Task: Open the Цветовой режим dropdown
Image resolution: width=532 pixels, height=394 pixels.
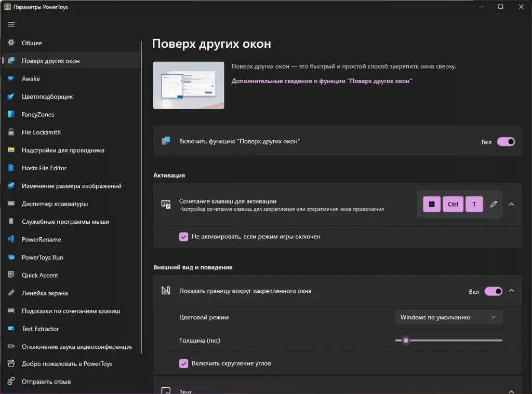Action: tap(448, 317)
